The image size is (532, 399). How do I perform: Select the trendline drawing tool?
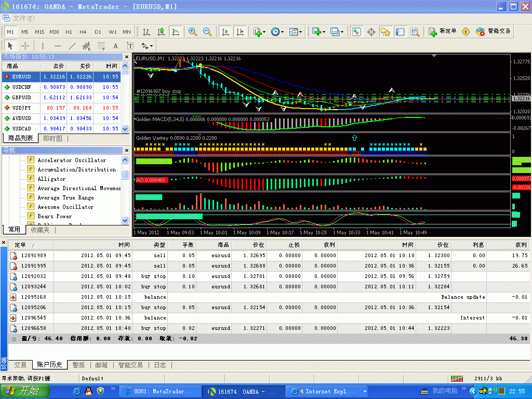click(72, 46)
